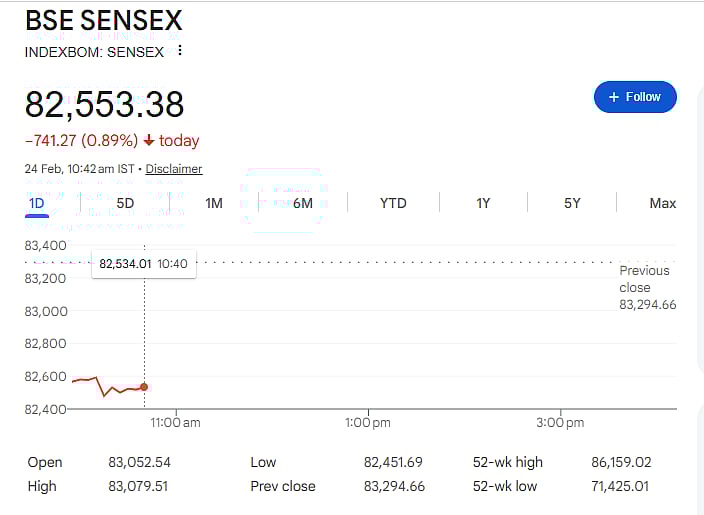The width and height of the screenshot is (704, 515).
Task: Click the 52-wk high value
Action: [x=621, y=462]
